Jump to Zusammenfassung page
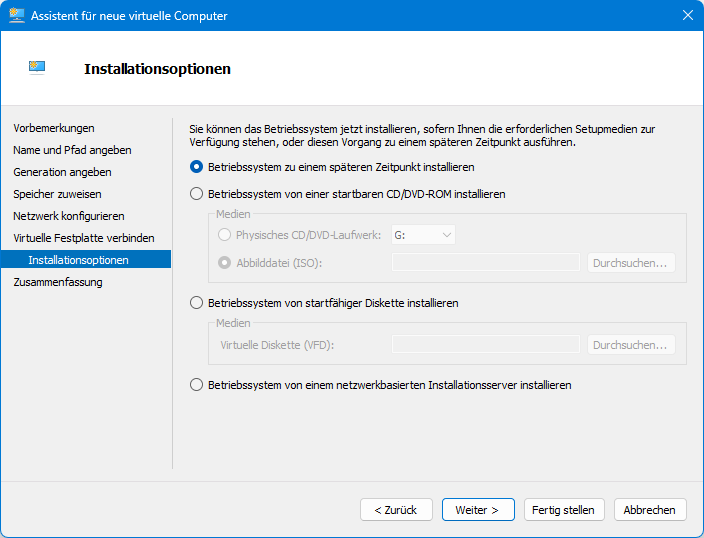 pos(58,282)
